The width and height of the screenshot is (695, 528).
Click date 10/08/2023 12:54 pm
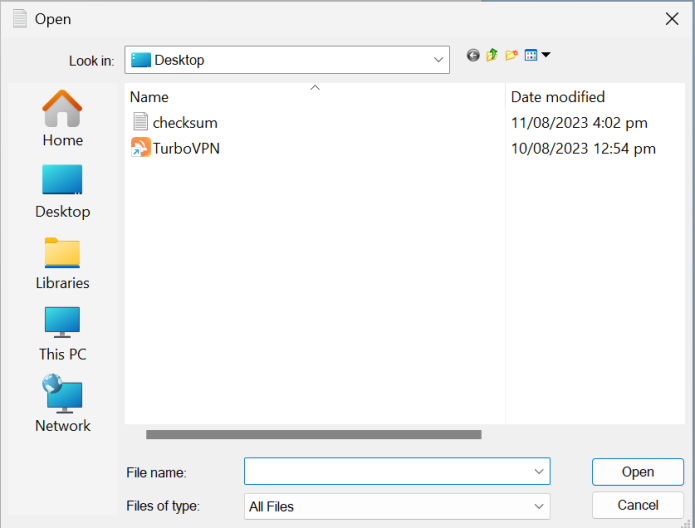click(583, 149)
